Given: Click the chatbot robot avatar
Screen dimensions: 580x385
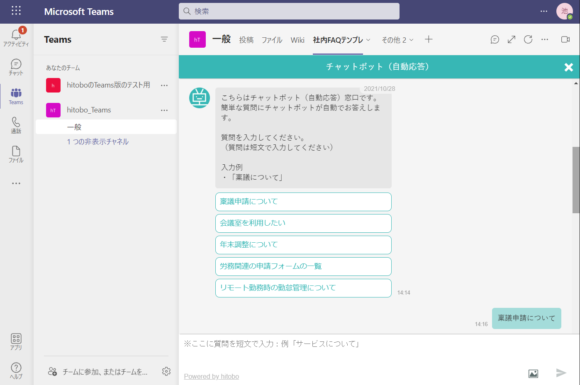Looking at the screenshot, I should [x=200, y=98].
